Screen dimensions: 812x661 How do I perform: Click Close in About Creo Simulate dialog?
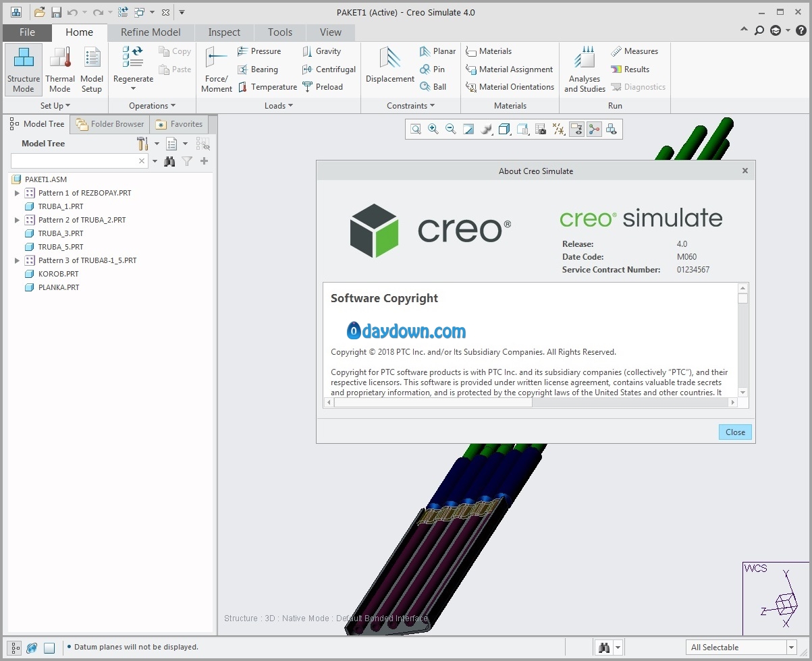(x=735, y=432)
